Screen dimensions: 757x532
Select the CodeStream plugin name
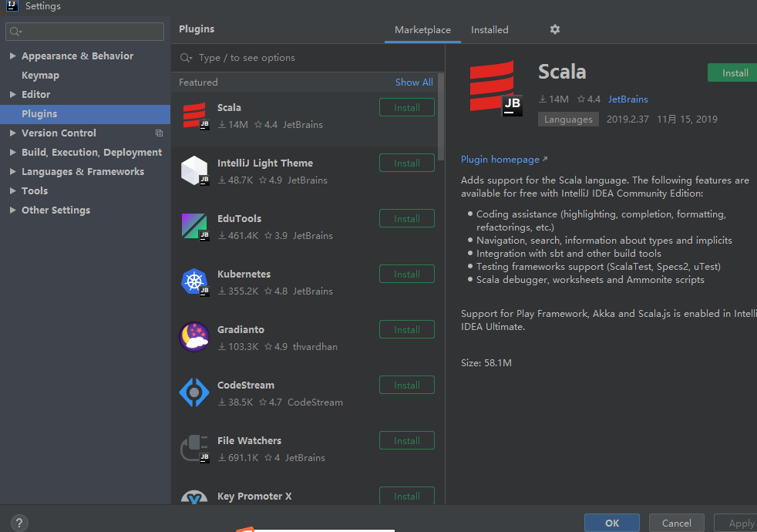246,386
